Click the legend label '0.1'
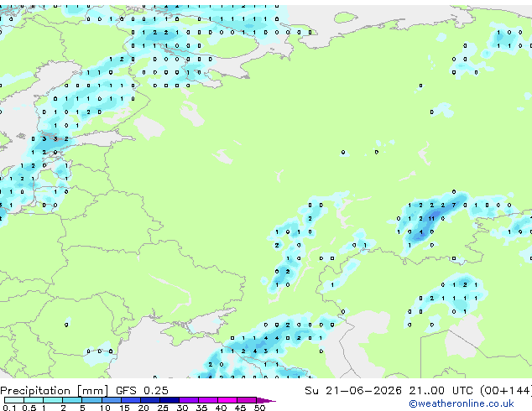 click(9, 408)
